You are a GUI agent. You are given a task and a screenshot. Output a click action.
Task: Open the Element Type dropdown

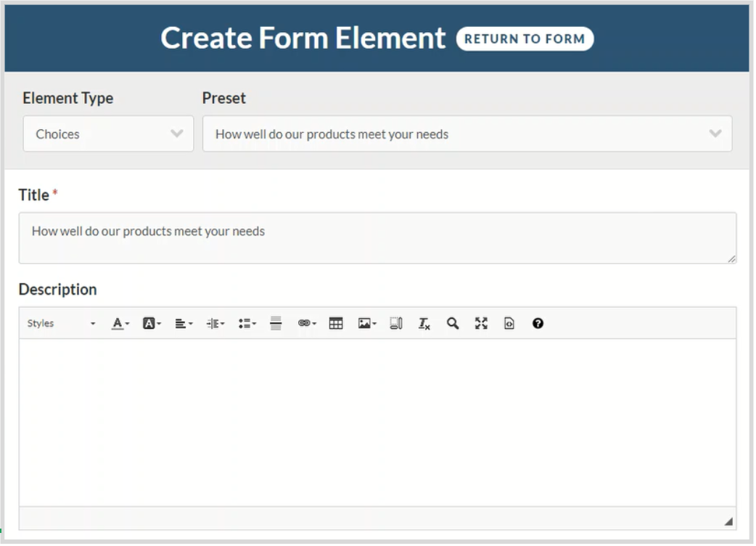click(109, 134)
